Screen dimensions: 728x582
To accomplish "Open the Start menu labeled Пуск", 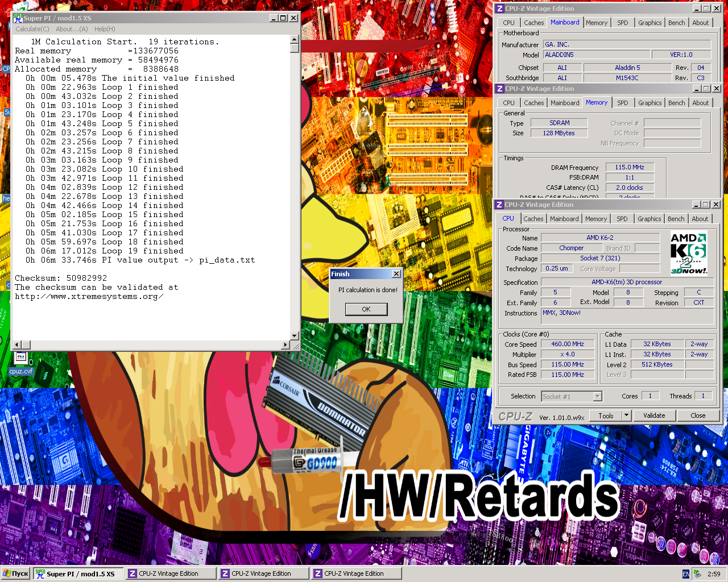I will tap(15, 573).
